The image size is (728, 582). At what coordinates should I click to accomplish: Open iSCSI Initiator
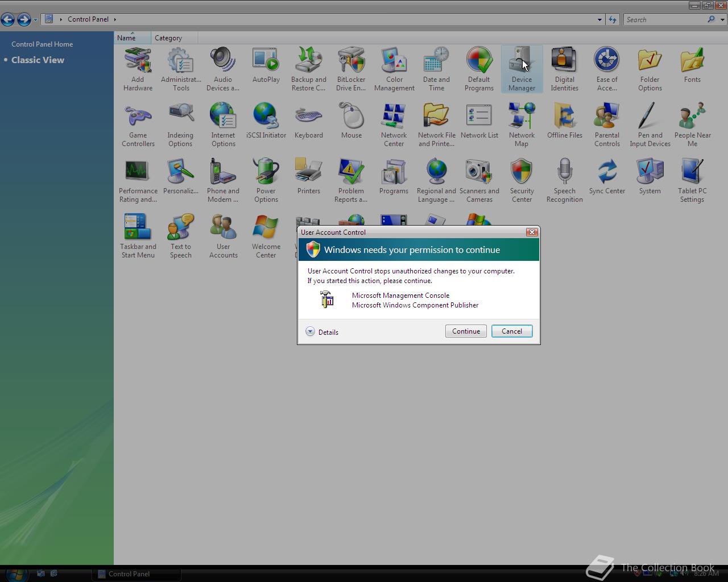(x=266, y=122)
